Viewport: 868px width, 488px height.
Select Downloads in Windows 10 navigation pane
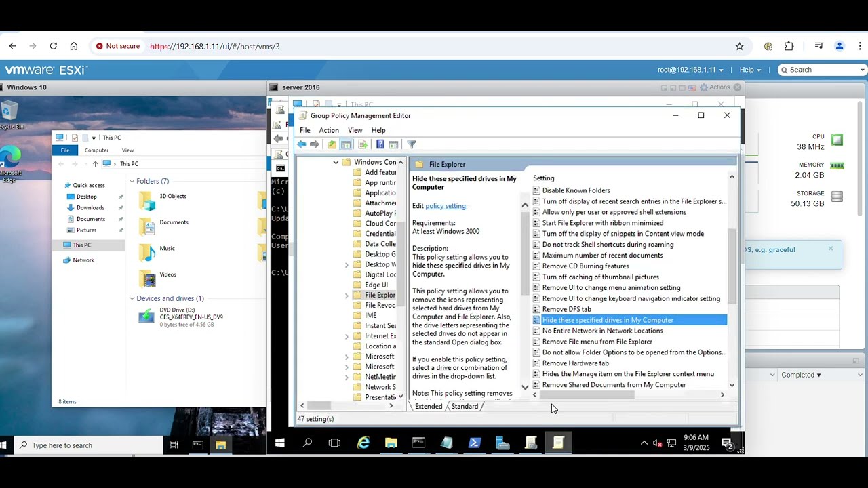[x=90, y=208]
